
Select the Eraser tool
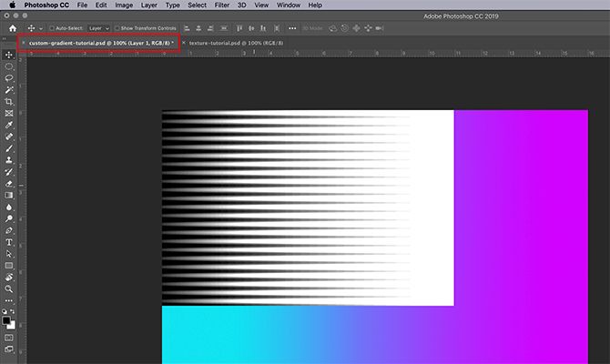(x=9, y=184)
